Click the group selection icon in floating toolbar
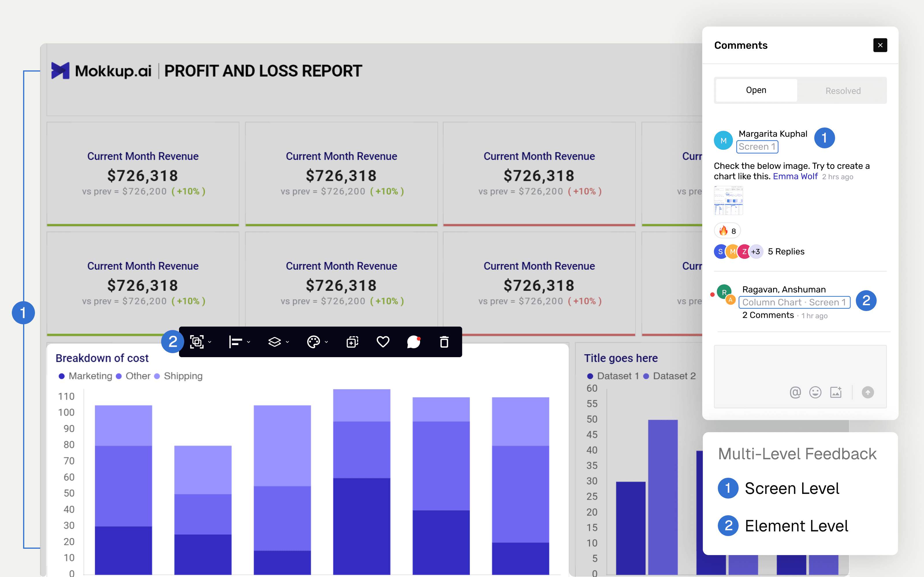 (x=197, y=342)
